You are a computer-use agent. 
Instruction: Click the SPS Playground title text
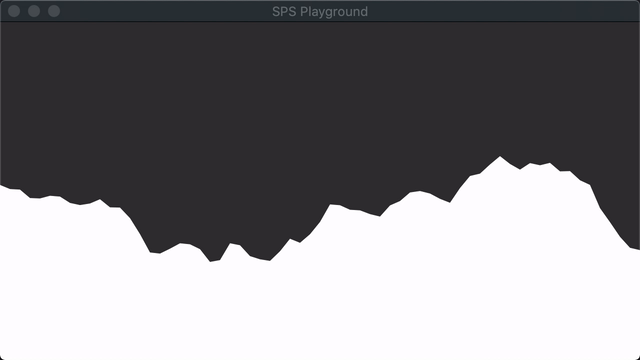tap(320, 11)
